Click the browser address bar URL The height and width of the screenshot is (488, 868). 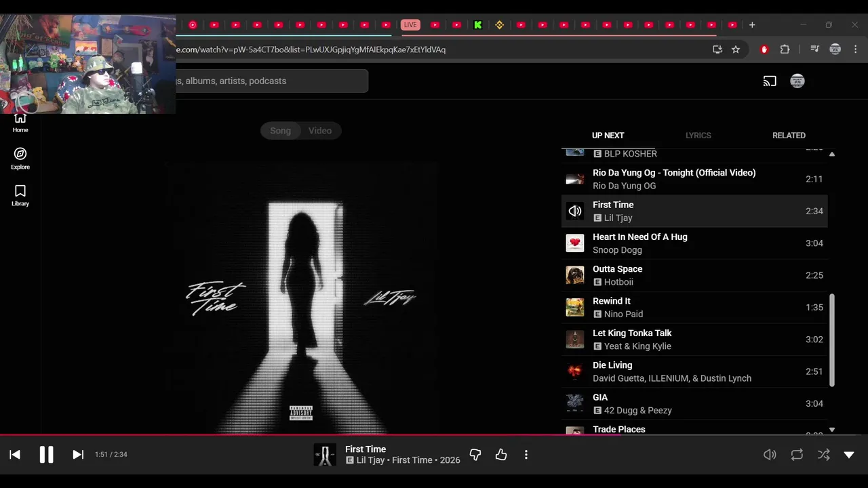coord(311,49)
